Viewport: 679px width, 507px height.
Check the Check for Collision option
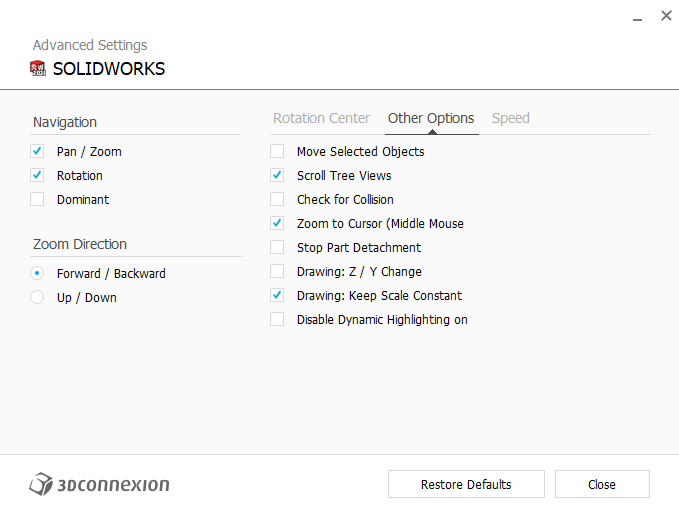point(277,199)
